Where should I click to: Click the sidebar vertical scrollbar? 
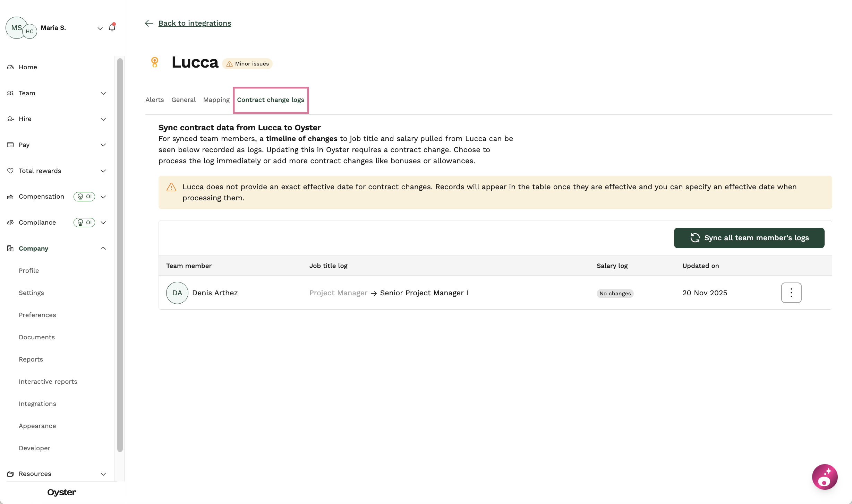(120, 255)
